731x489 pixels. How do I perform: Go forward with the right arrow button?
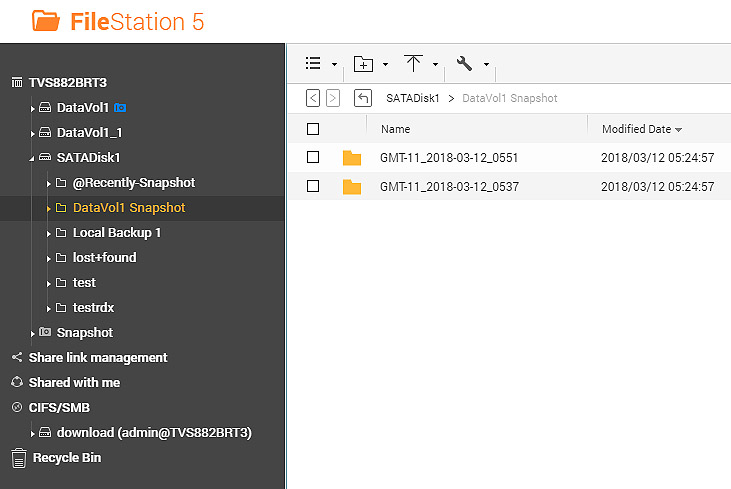tap(333, 98)
